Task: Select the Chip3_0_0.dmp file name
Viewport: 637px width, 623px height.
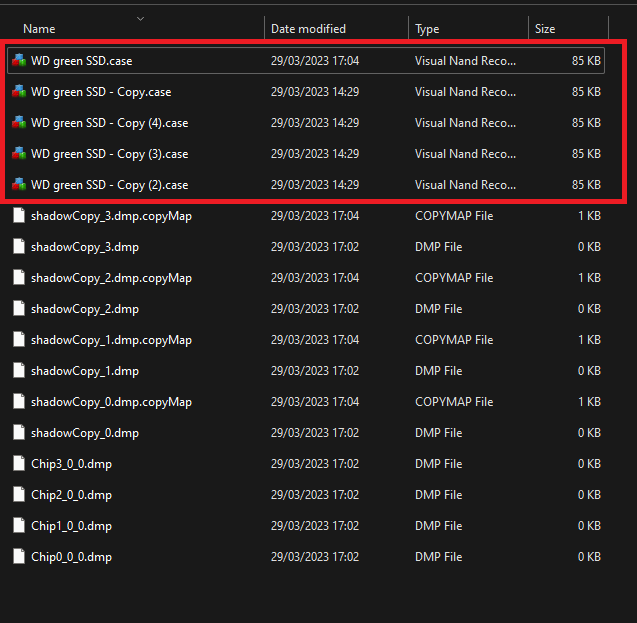Action: pyautogui.click(x=72, y=464)
